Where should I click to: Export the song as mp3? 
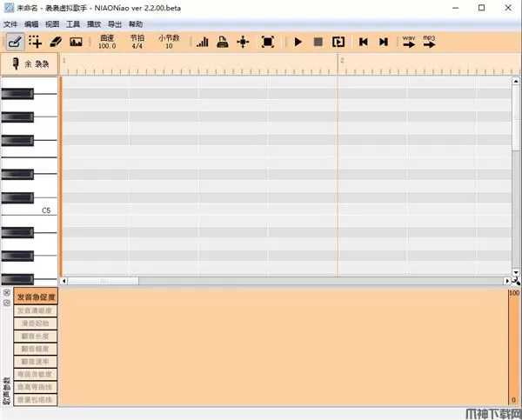(429, 42)
